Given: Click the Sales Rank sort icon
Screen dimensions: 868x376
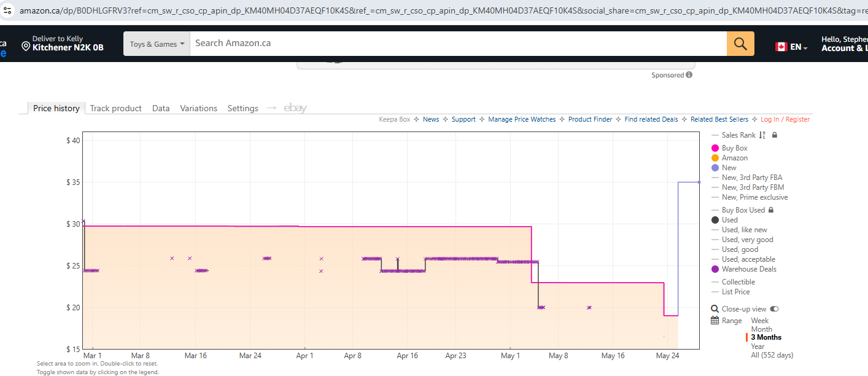Looking at the screenshot, I should pyautogui.click(x=762, y=135).
